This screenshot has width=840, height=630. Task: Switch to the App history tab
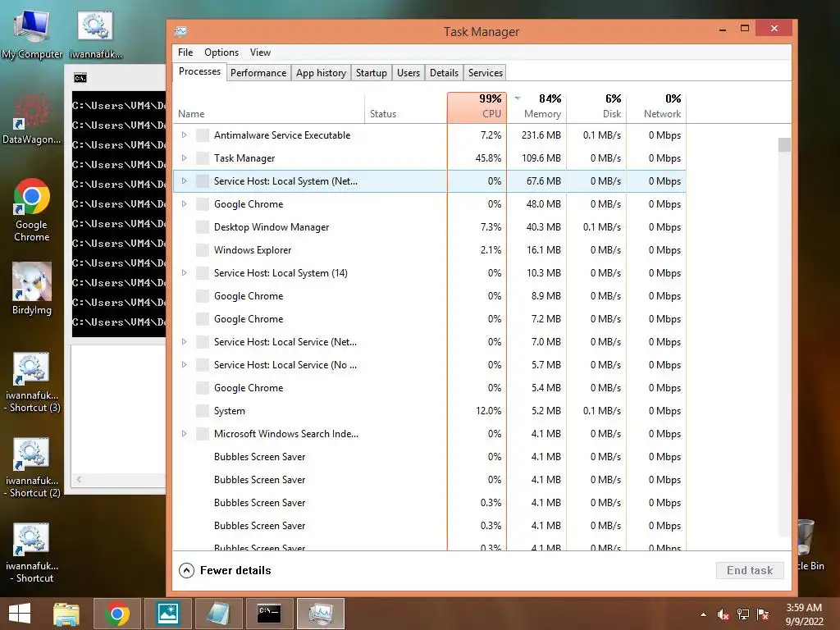pyautogui.click(x=321, y=73)
